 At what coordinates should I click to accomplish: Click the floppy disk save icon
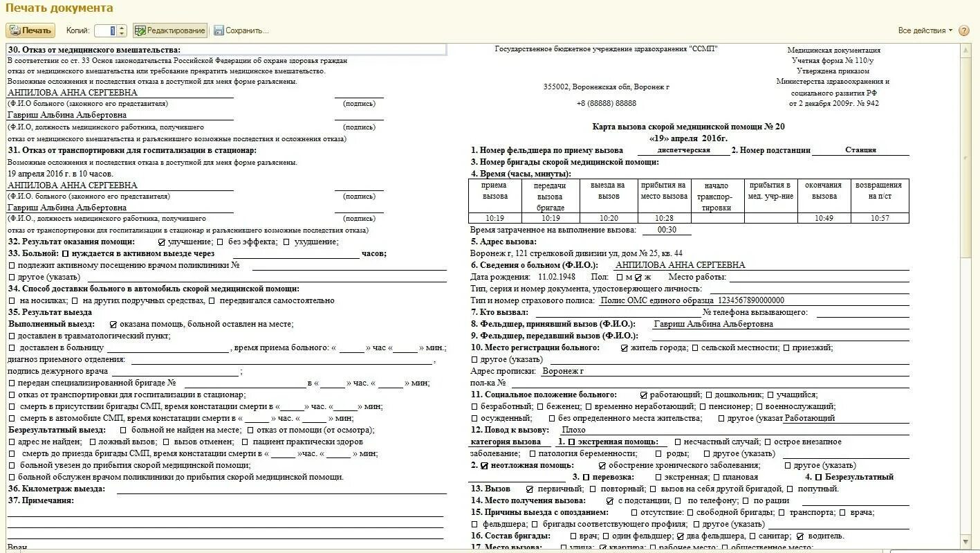(x=219, y=30)
